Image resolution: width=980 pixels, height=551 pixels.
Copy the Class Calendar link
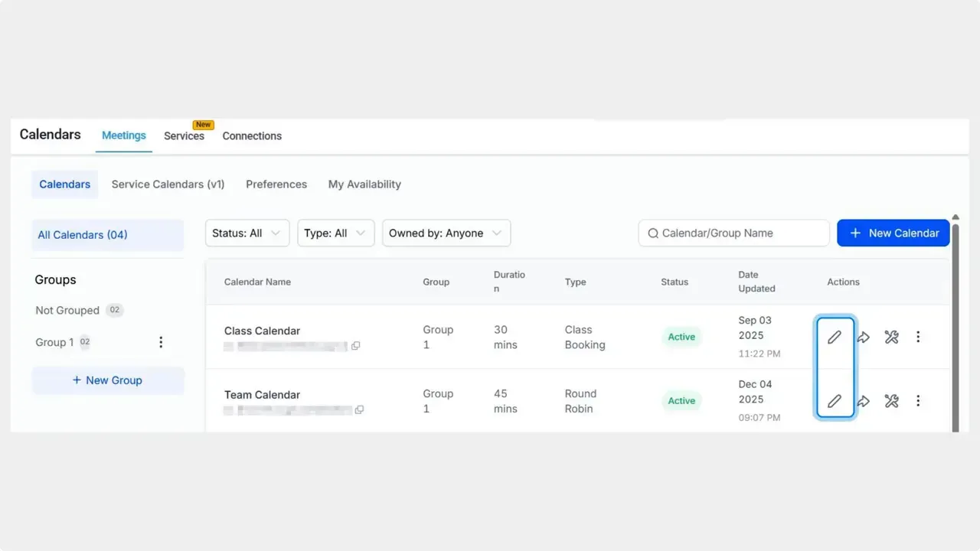coord(355,346)
